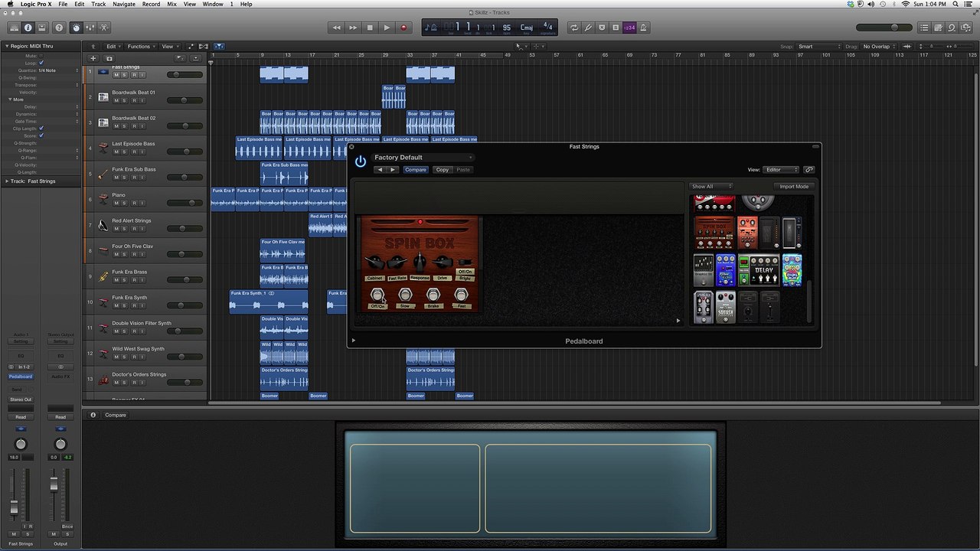Toggle Pedalboard plug-in power button
Image resolution: width=980 pixels, height=551 pixels.
[361, 161]
